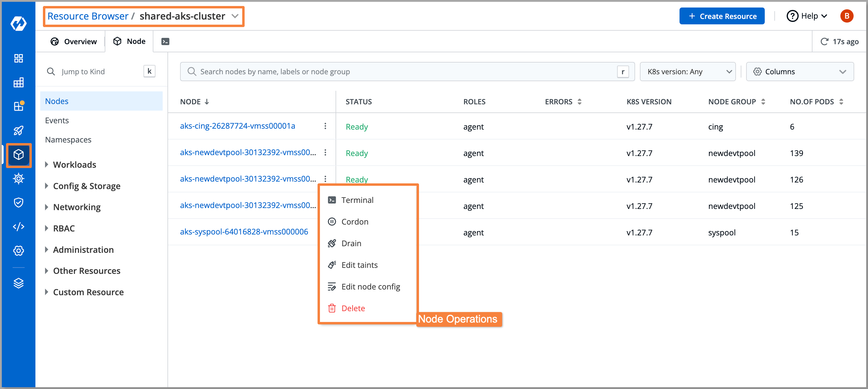Toggle sort order on ERRORS column

[x=580, y=101]
